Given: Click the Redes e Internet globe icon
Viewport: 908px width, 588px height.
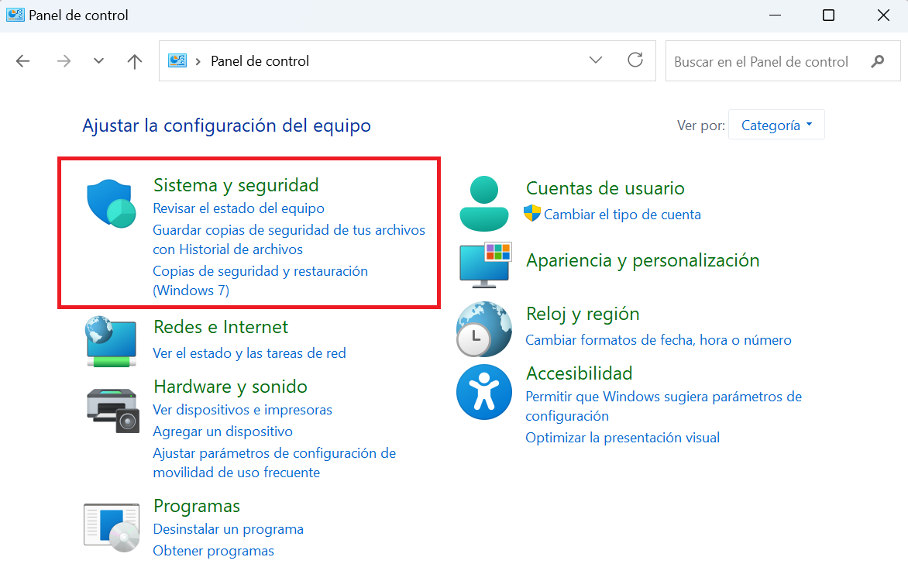Looking at the screenshot, I should point(111,341).
